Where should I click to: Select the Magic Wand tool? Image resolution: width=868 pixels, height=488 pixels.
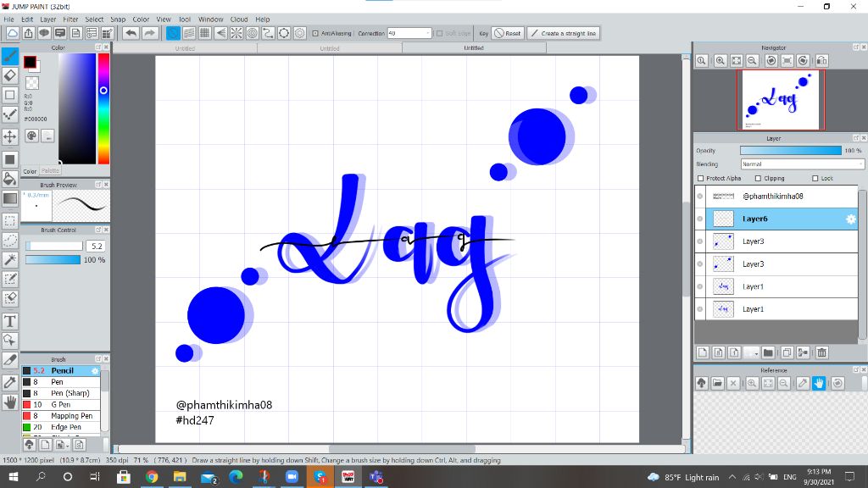[10, 259]
